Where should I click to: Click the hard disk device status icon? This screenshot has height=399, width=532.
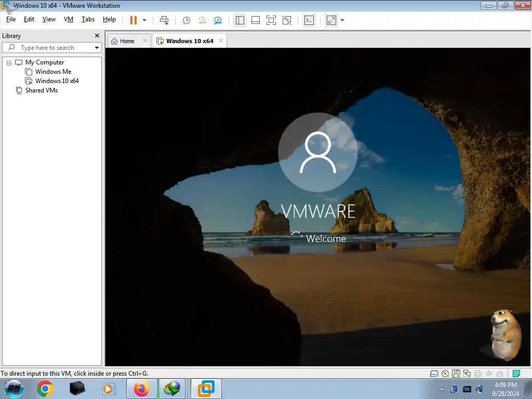434,374
